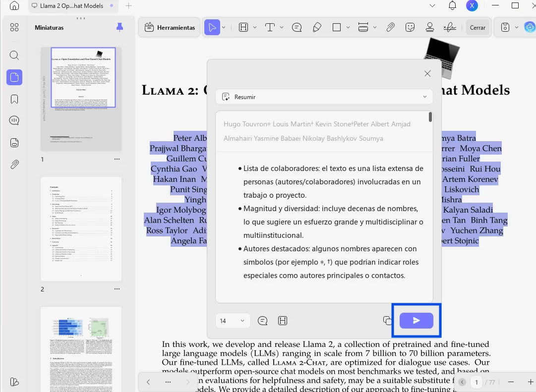Select the text tool
This screenshot has height=392, width=536.
click(x=270, y=27)
